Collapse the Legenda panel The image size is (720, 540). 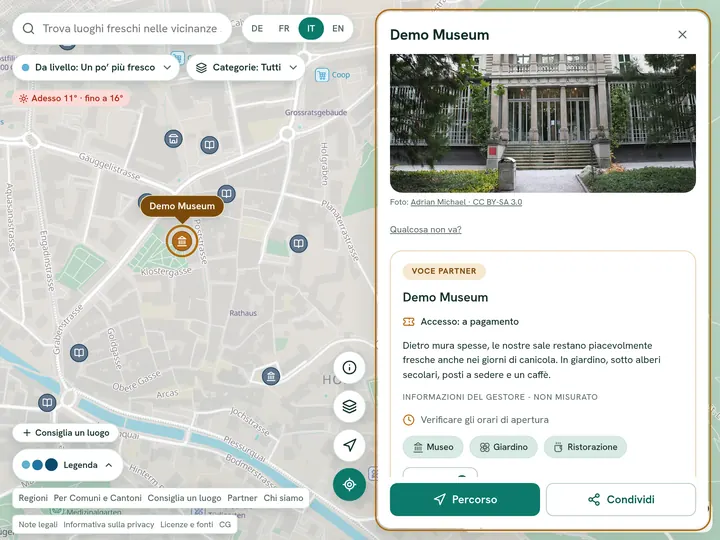tap(68, 465)
